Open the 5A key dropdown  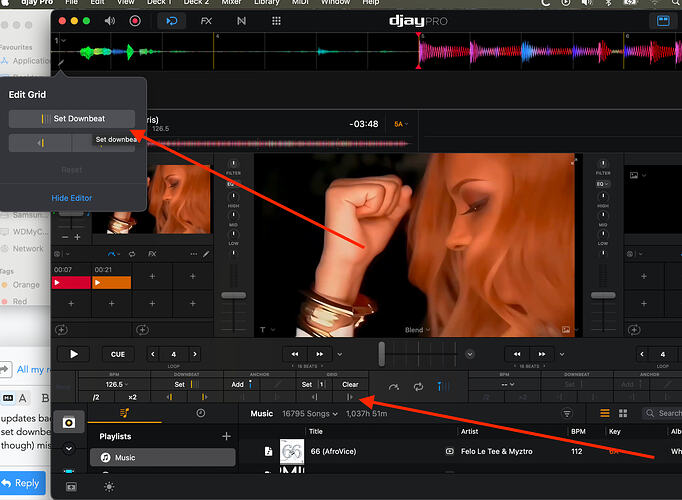[401, 124]
